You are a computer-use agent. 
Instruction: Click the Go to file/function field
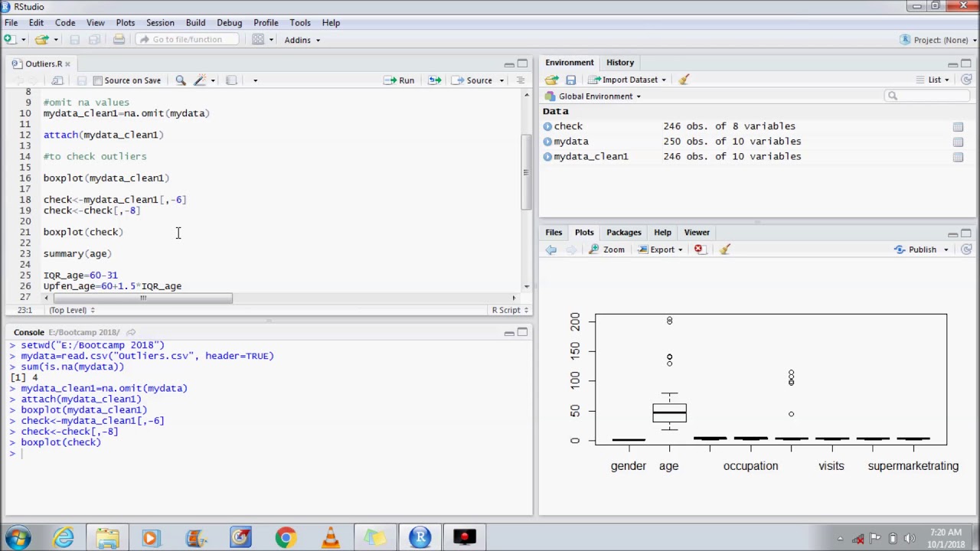pos(188,40)
